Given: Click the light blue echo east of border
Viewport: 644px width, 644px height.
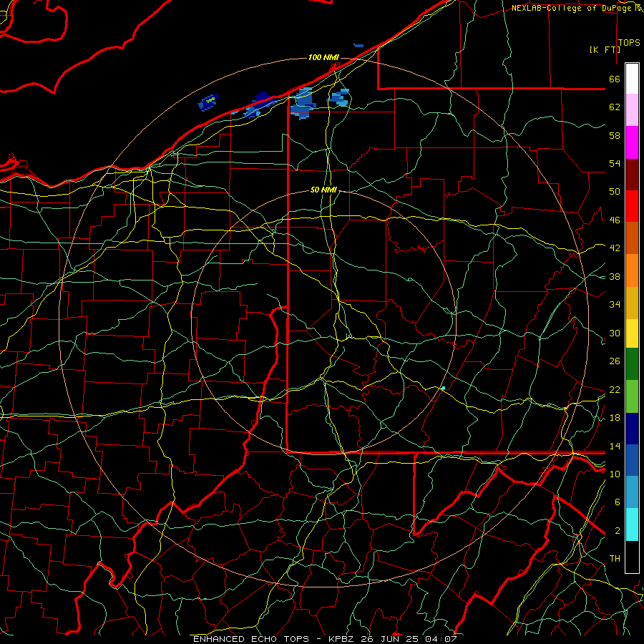Looking at the screenshot, I should 339,97.
